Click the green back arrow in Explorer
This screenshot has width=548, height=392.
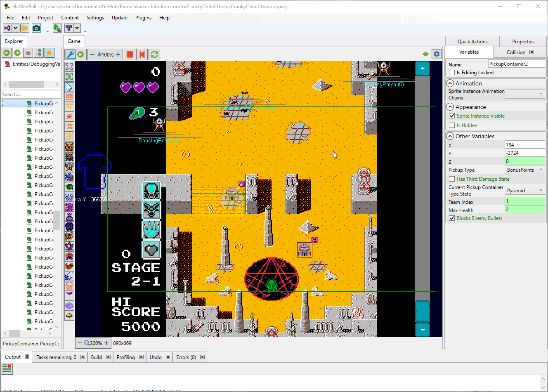7,53
